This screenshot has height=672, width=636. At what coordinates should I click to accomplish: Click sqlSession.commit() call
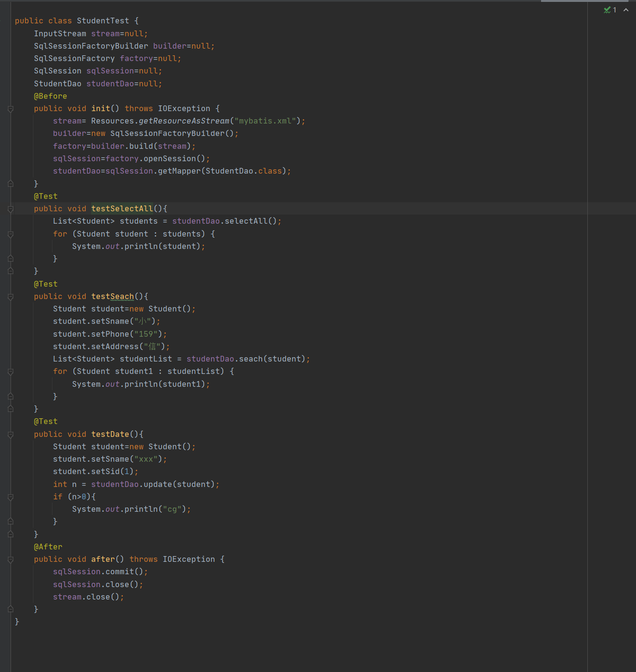[x=98, y=572]
